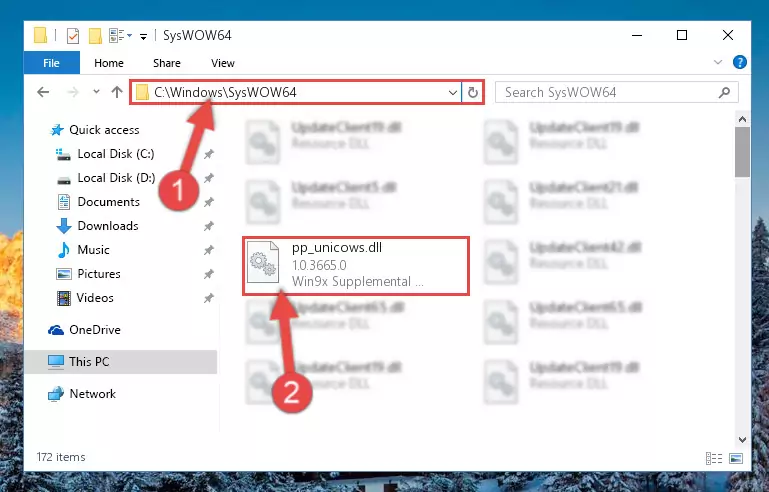Select the pp_unicows.dll file name

(337, 247)
